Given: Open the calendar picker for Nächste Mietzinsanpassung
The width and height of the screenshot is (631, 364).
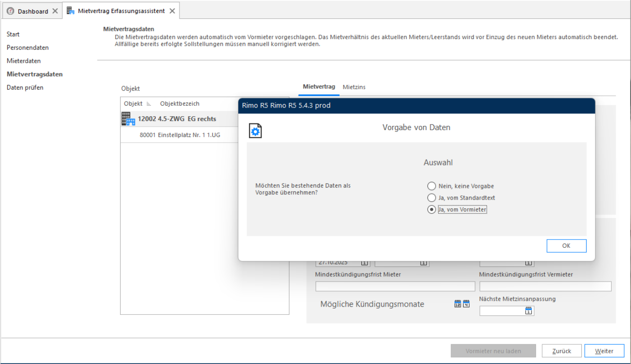Looking at the screenshot, I should point(528,311).
